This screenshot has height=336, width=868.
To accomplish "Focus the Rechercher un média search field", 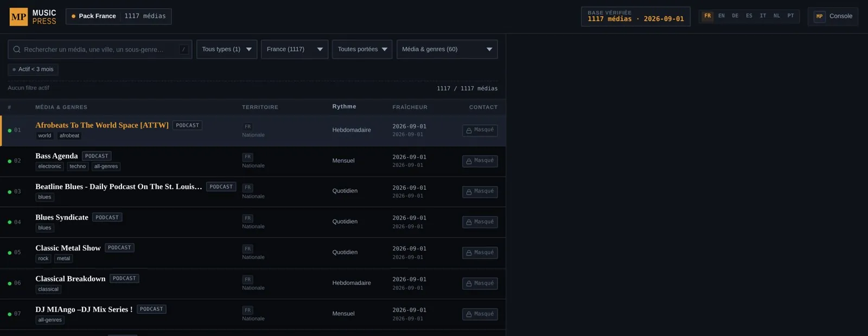I will coord(100,49).
